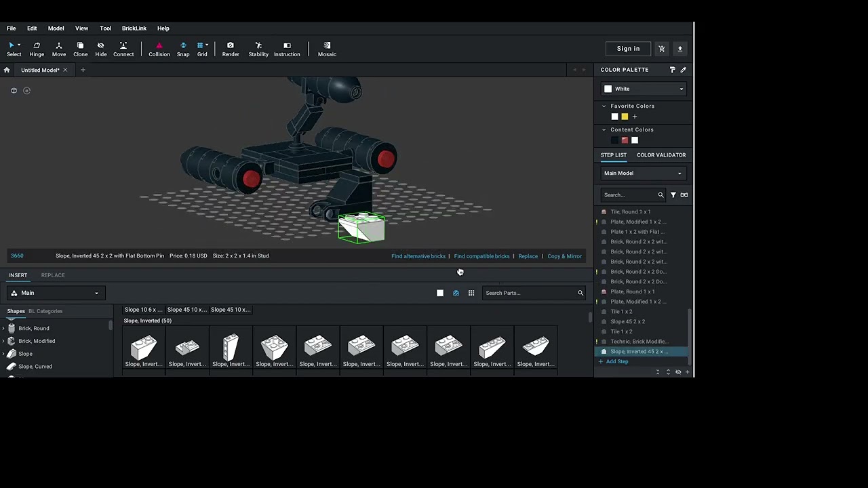
Task: Close the Untitled Model tab
Action: coord(65,70)
